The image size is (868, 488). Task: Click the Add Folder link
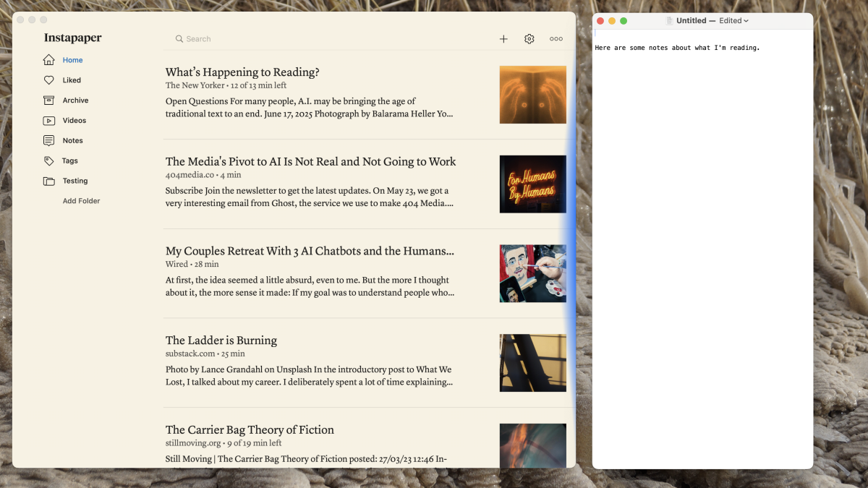point(81,201)
